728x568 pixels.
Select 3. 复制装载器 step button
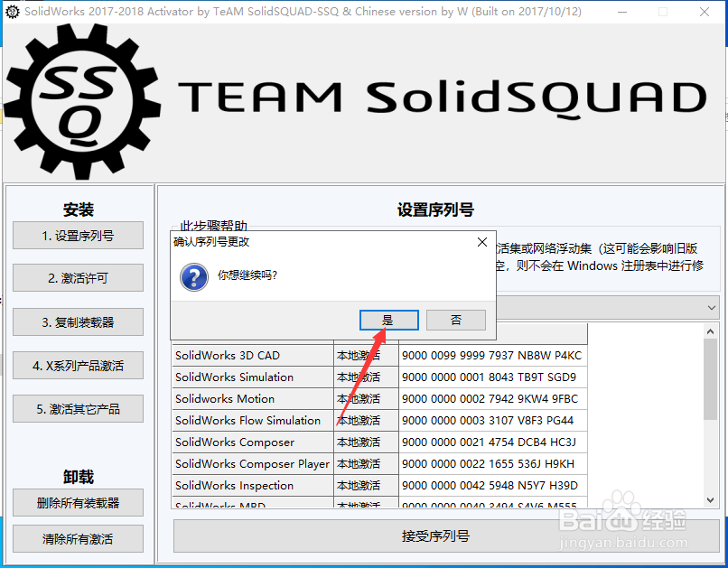(78, 321)
